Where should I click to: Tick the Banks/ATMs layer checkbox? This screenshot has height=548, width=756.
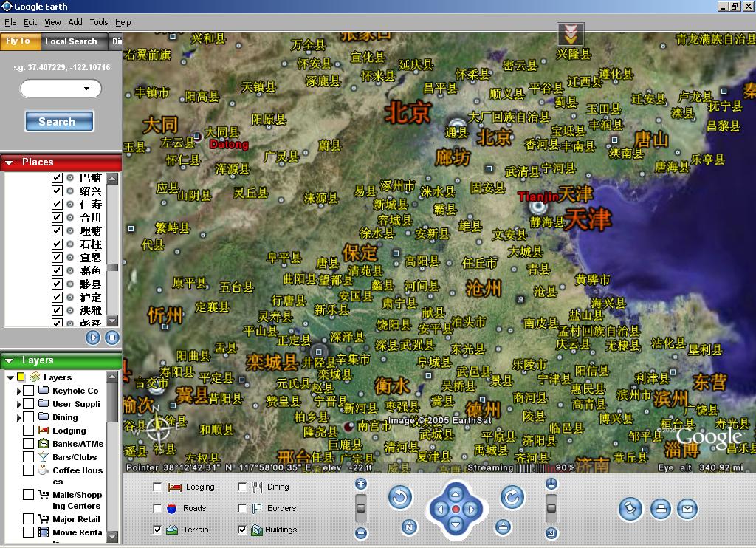tap(28, 444)
